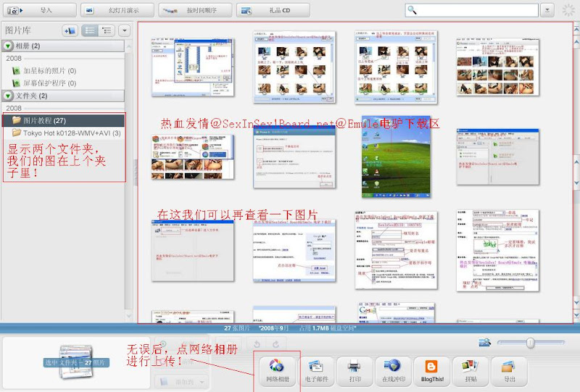Focus the search input field
580x392 pixels.
point(472,10)
